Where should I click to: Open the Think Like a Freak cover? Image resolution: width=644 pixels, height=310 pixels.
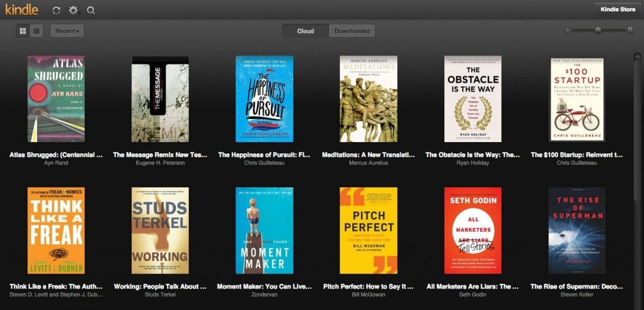pyautogui.click(x=56, y=231)
